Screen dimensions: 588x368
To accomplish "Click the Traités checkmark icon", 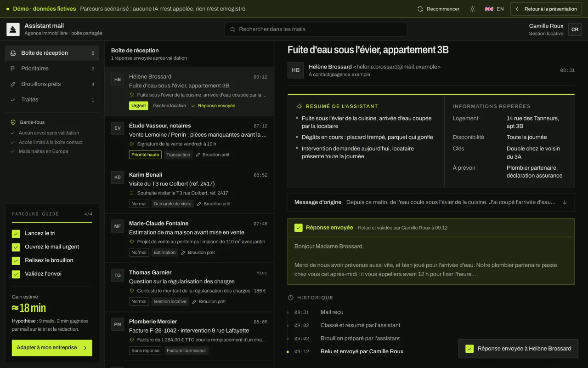I will click(13, 100).
